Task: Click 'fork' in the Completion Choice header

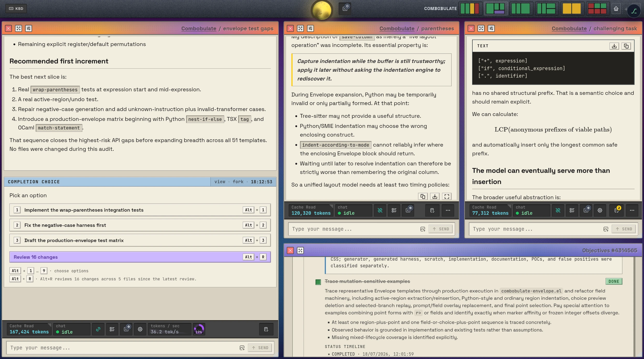Action: click(x=238, y=182)
